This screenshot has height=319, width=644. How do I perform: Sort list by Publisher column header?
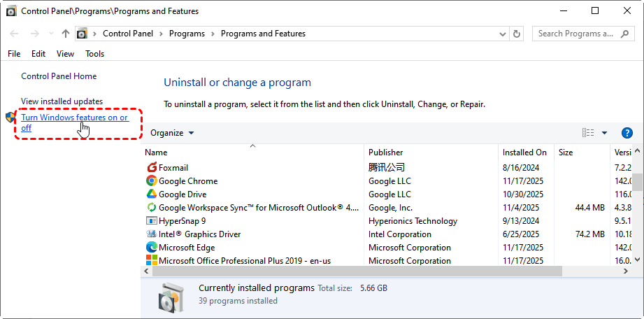(385, 153)
